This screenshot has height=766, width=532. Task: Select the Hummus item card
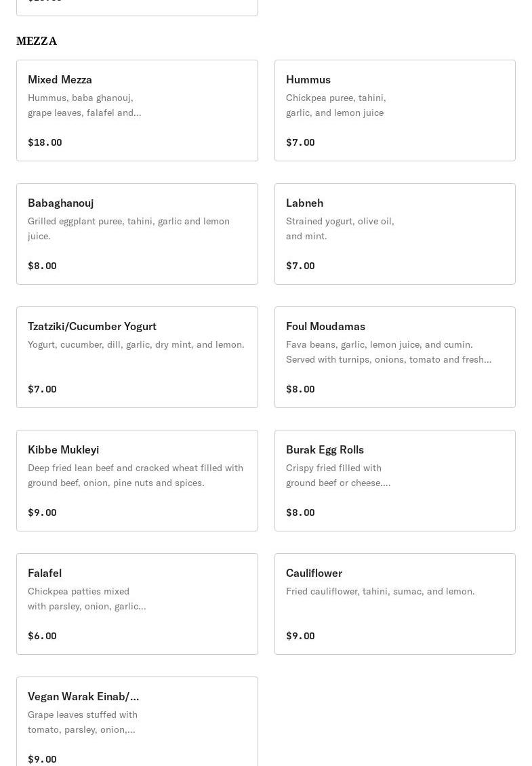[394, 110]
